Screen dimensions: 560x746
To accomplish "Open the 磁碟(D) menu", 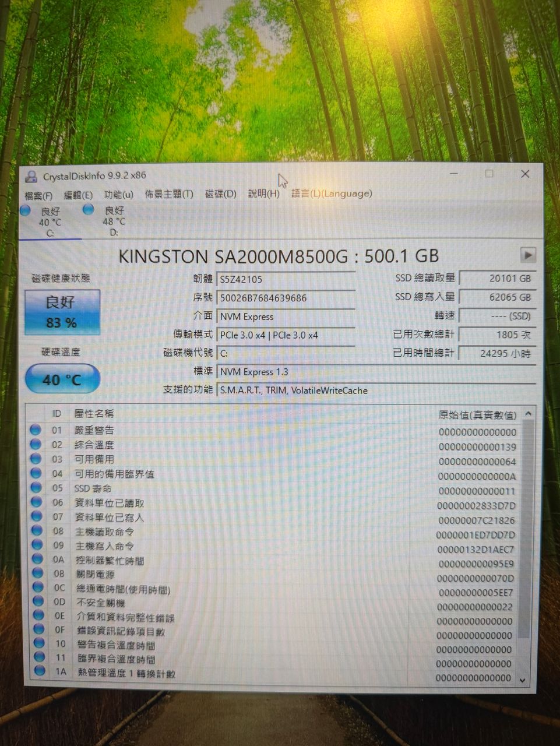I will (x=221, y=194).
